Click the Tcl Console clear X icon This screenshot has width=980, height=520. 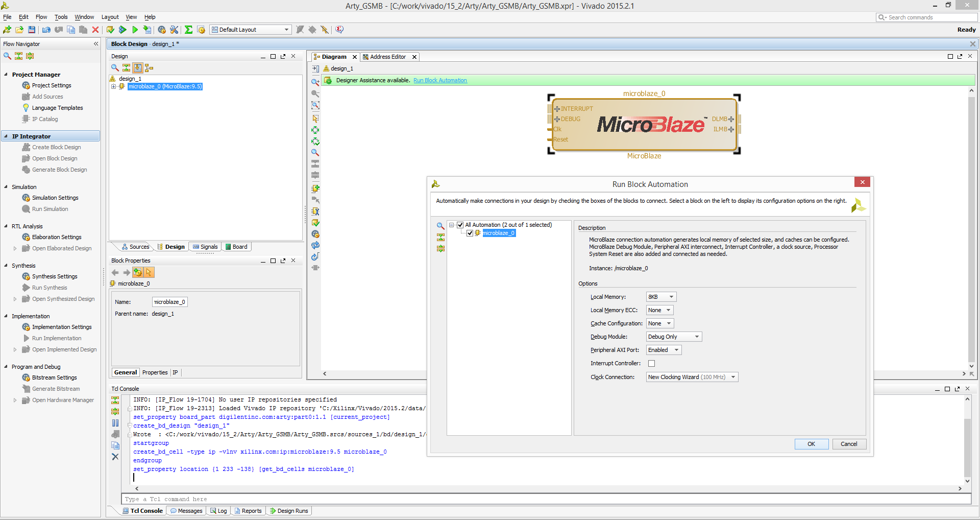pyautogui.click(x=115, y=457)
